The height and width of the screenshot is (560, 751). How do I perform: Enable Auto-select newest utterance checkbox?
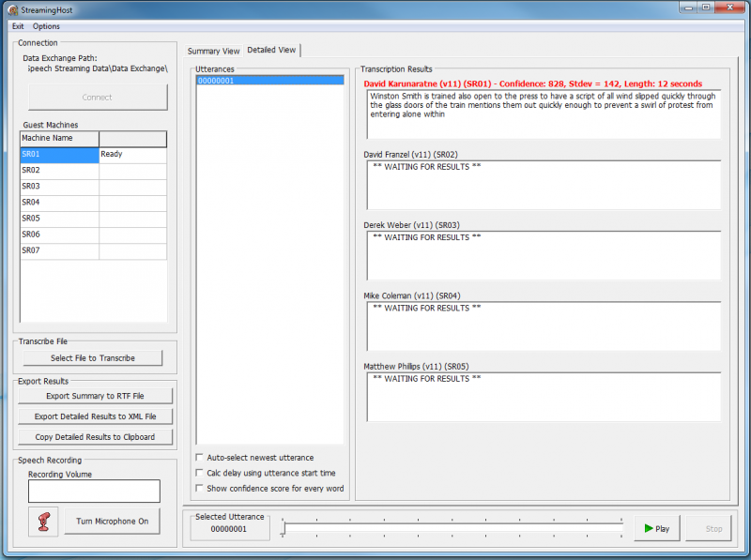199,457
